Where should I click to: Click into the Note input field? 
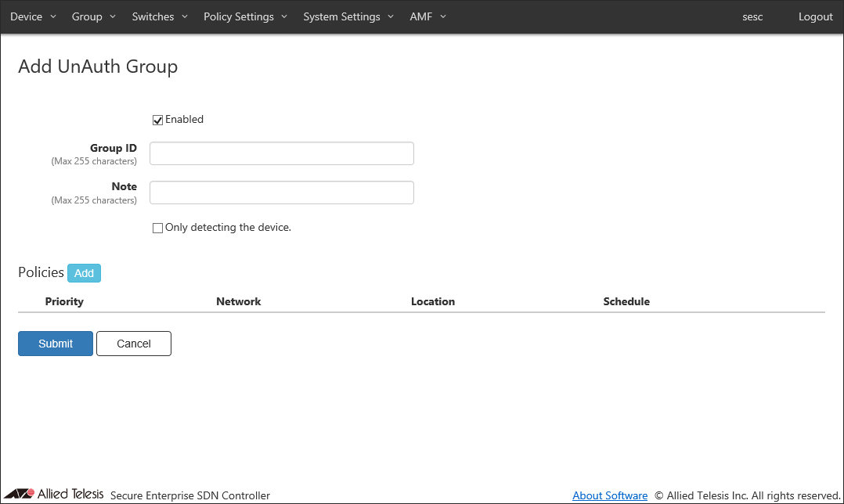coord(282,193)
